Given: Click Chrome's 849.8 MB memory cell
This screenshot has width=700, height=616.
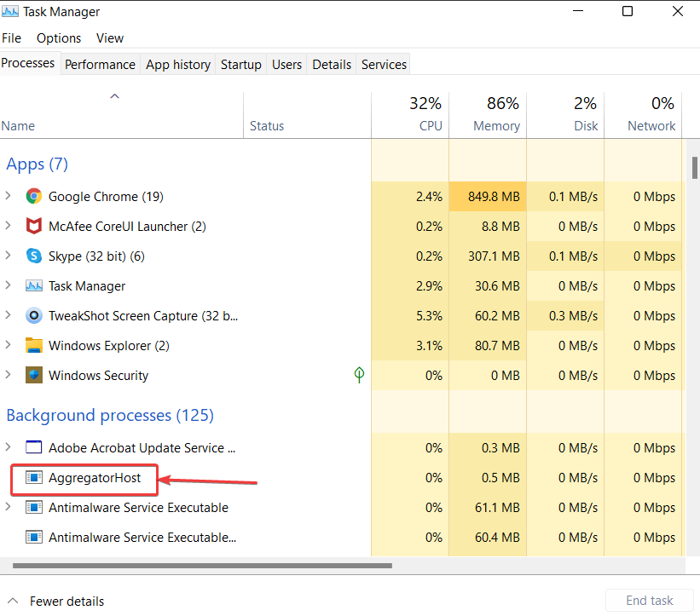Looking at the screenshot, I should tap(488, 196).
